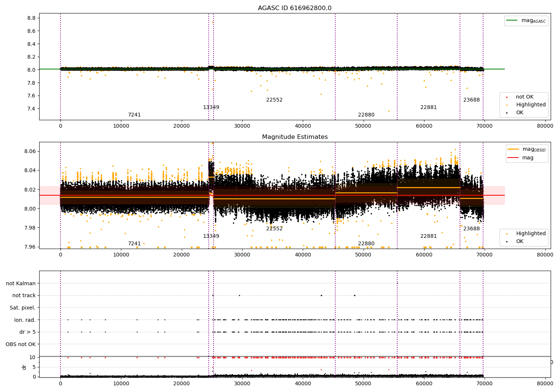Click the "dr > 5" axis label

(28, 332)
